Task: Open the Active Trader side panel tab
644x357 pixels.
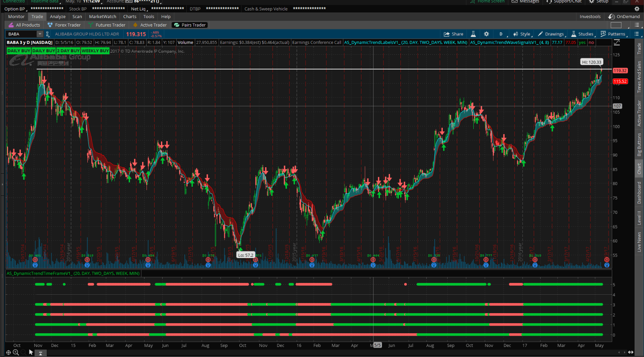Action: pos(639,113)
